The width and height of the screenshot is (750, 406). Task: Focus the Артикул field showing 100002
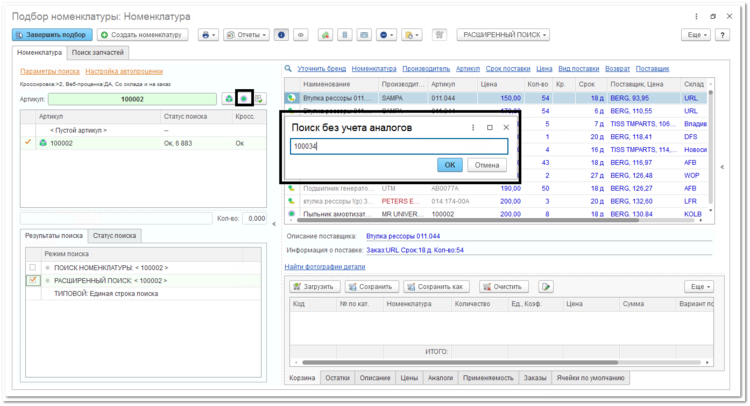[x=132, y=99]
